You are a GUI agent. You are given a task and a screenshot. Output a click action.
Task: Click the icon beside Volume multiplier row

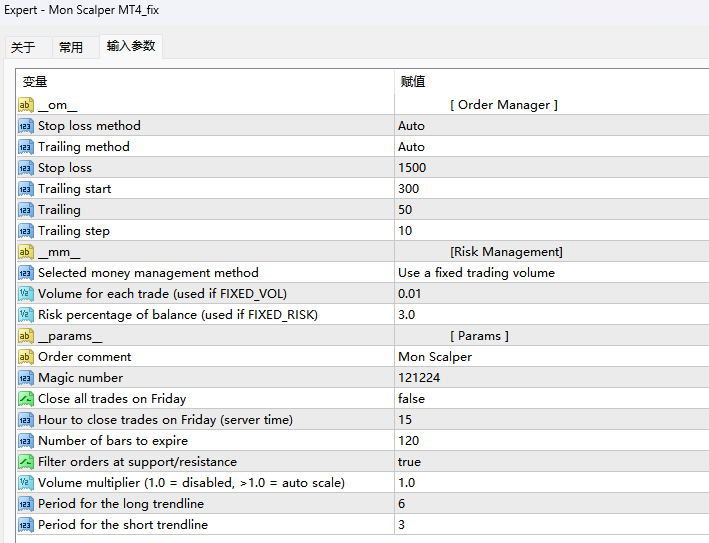[x=25, y=483]
